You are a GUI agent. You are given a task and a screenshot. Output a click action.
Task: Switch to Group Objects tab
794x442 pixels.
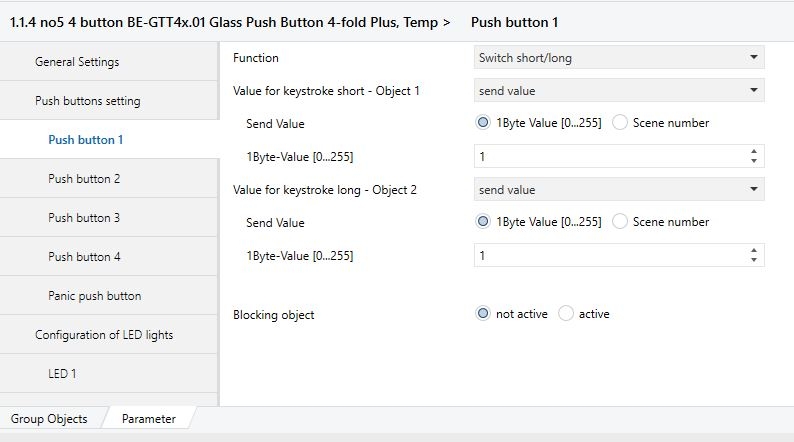49,419
